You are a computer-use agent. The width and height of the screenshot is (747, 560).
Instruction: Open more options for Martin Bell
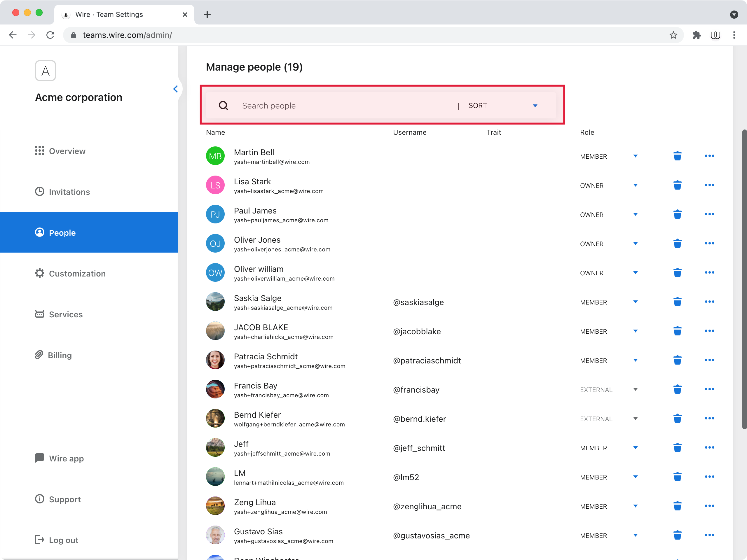709,156
